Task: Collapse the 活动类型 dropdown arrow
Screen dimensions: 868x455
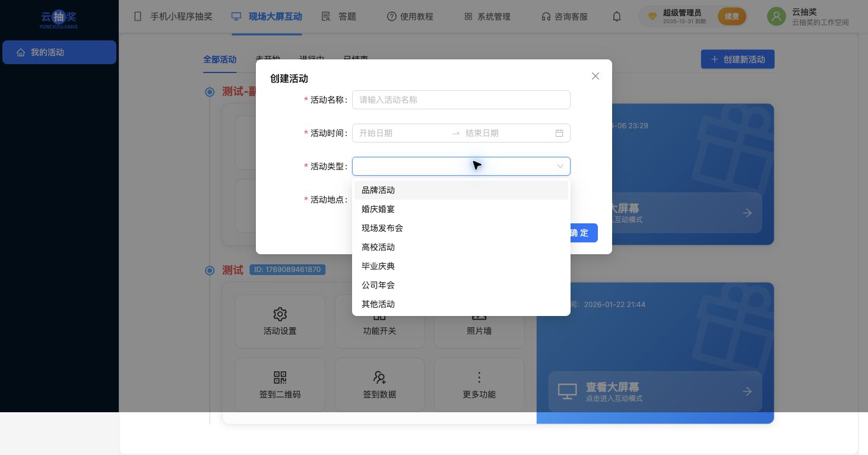Action: click(x=560, y=166)
